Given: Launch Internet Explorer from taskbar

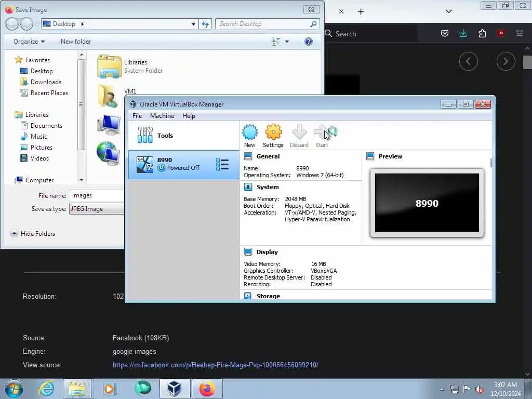Looking at the screenshot, I should (46, 389).
